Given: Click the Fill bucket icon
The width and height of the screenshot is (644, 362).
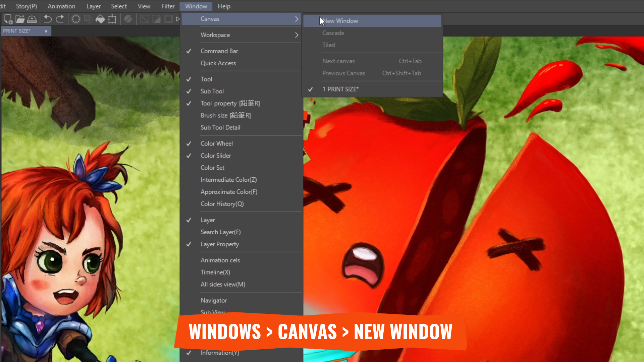Looking at the screenshot, I should click(x=100, y=19).
